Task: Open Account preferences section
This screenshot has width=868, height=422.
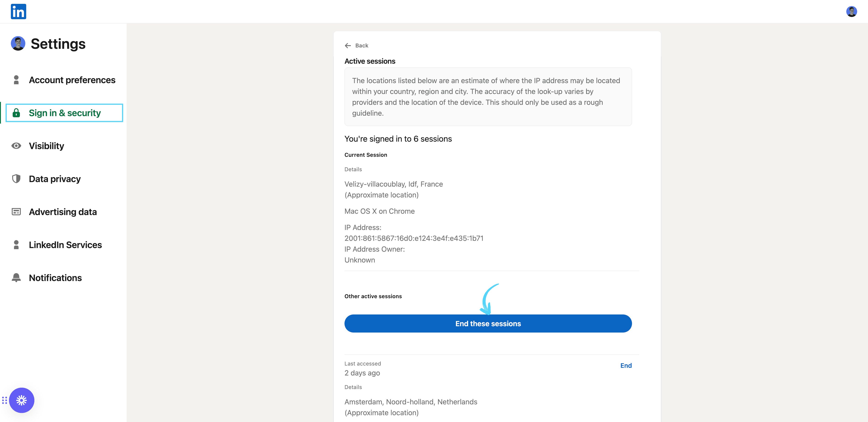Action: pos(72,80)
